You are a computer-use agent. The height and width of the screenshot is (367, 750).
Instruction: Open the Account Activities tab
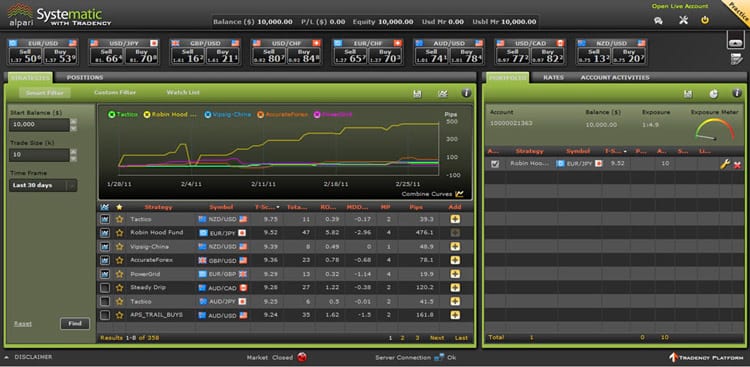pos(615,77)
